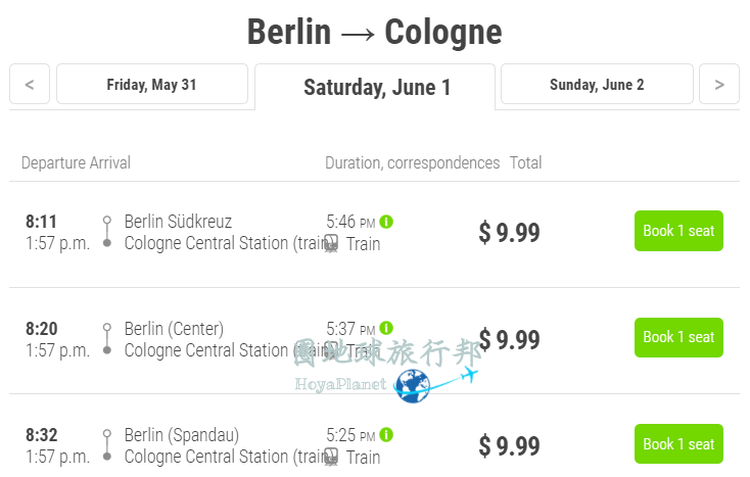The image size is (750, 477).
Task: Book 1 seat for the 8:32 departure
Action: point(679,444)
